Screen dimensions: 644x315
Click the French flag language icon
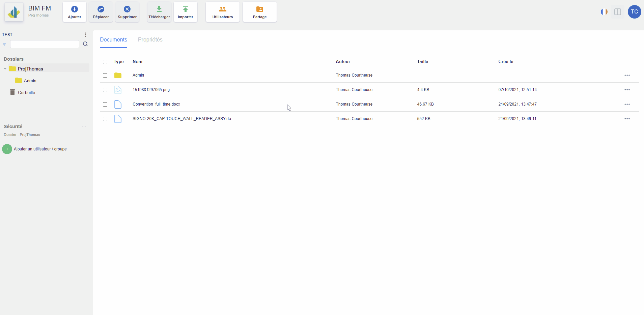[x=604, y=12]
